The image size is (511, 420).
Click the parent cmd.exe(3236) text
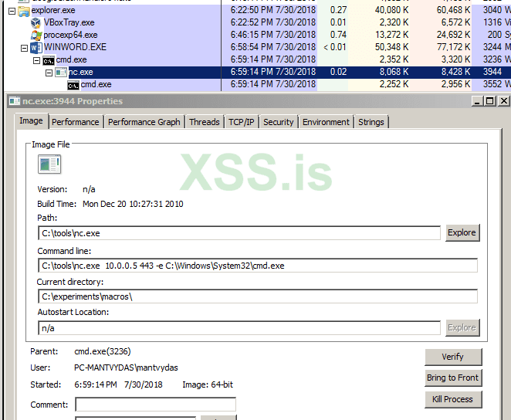pyautogui.click(x=103, y=351)
